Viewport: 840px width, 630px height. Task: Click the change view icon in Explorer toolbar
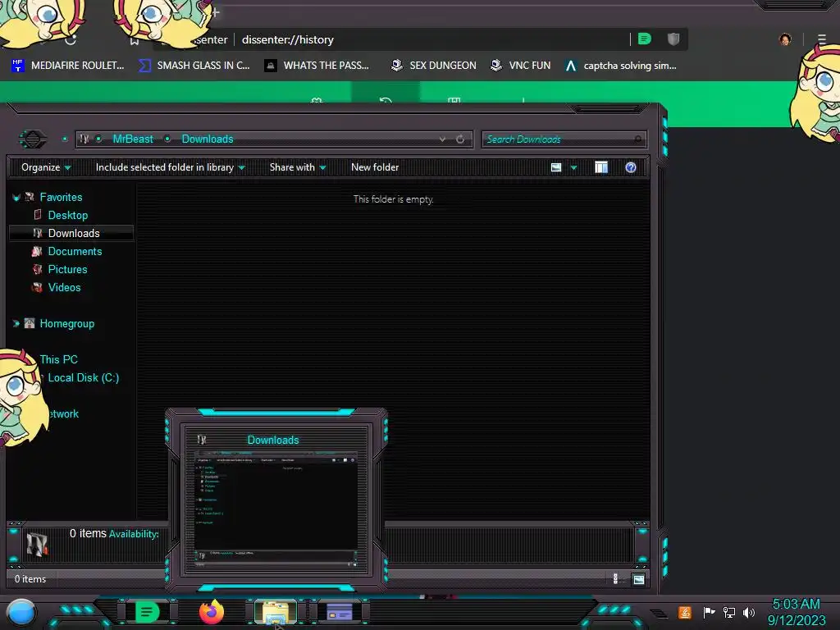(556, 167)
